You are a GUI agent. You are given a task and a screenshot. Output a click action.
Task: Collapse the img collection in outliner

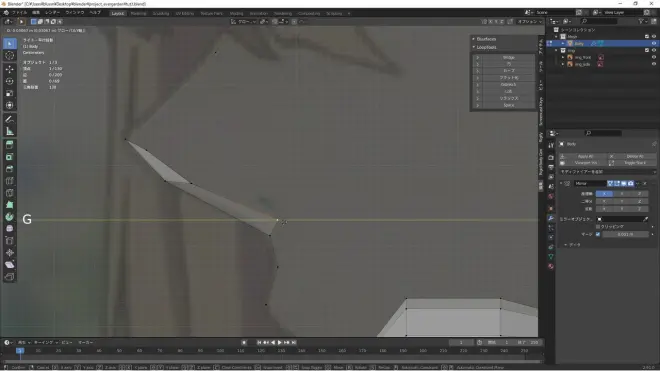coord(556,50)
